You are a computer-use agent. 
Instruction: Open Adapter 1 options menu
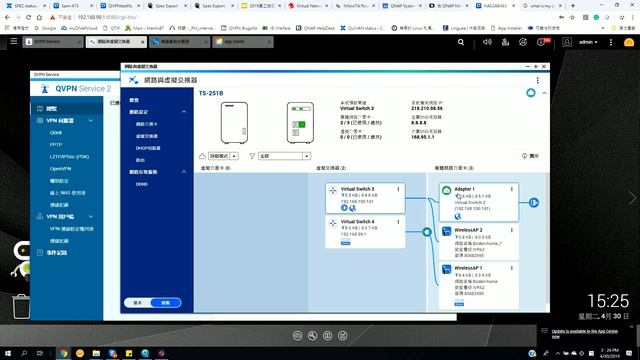[511, 189]
